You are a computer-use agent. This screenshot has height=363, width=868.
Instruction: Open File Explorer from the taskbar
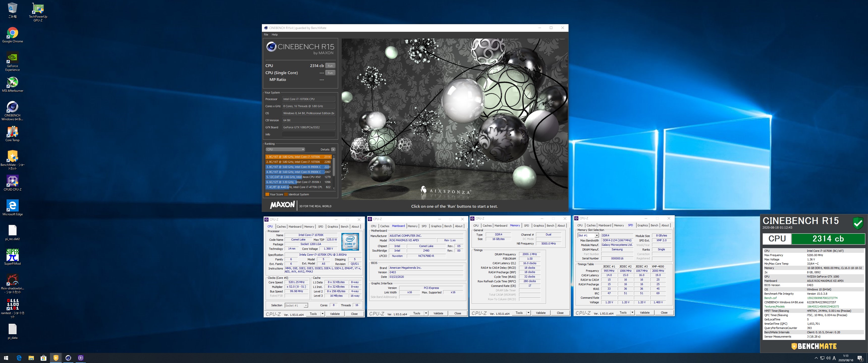point(31,358)
